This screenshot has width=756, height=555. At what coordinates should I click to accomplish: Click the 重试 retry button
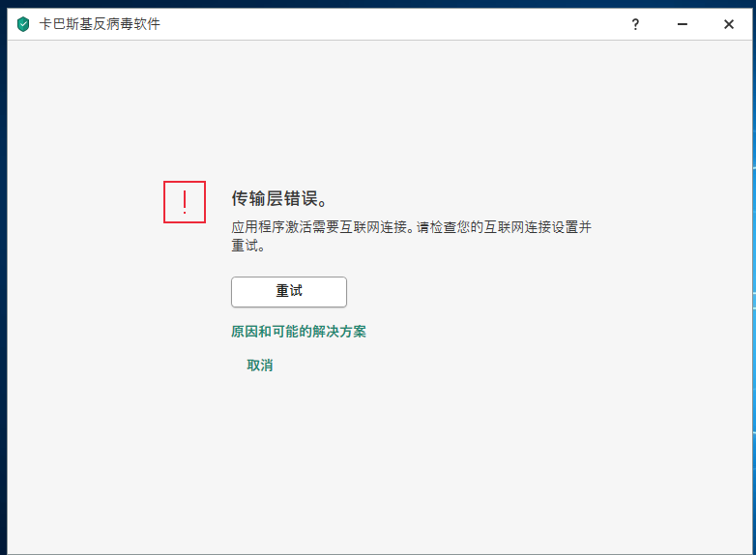click(x=289, y=292)
